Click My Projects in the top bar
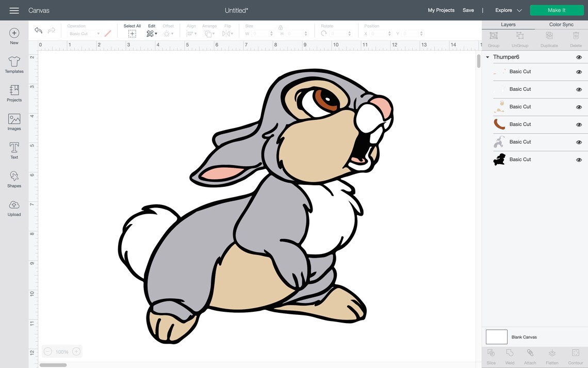Screen dimensions: 588x368 click(x=440, y=10)
